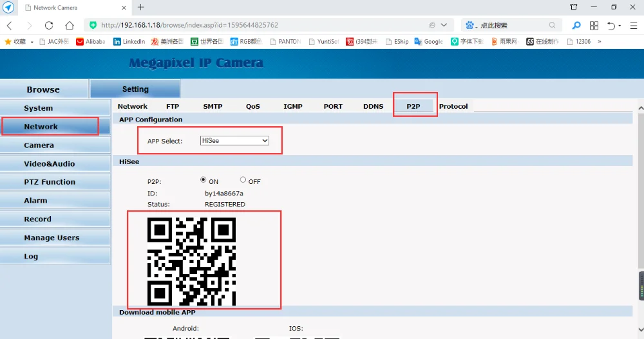This screenshot has width=644, height=339.
Task: Open the PTZ Function section
Action: 55,182
